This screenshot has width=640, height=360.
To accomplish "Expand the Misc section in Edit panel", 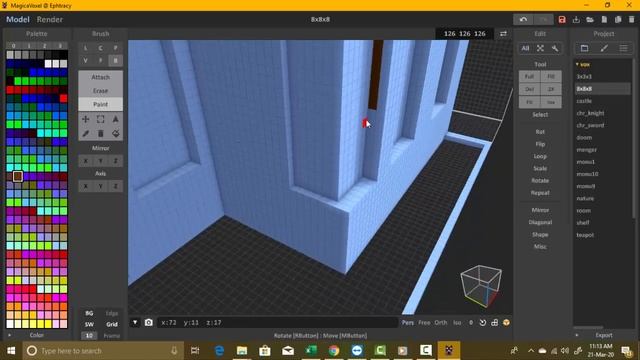I will [x=540, y=247].
